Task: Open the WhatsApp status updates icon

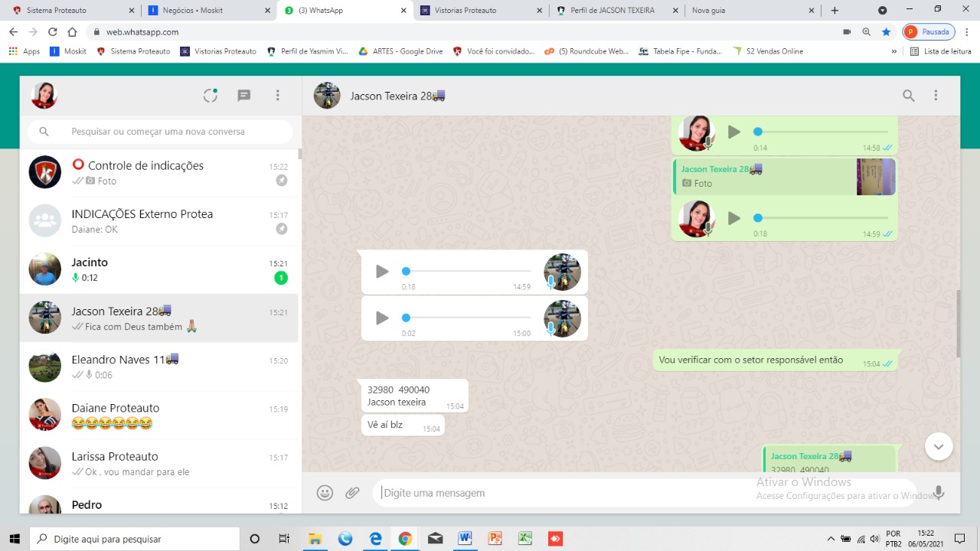Action: click(211, 96)
